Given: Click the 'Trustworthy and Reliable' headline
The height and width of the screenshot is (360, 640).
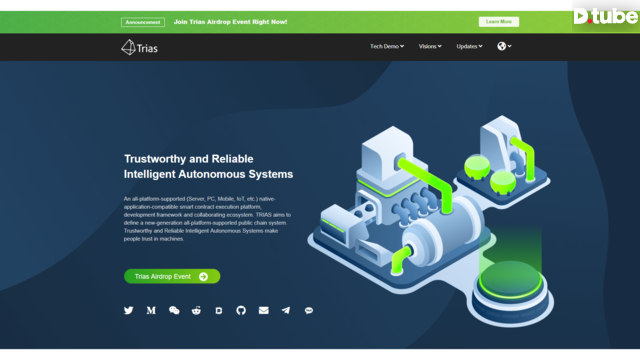Looking at the screenshot, I should tap(189, 159).
